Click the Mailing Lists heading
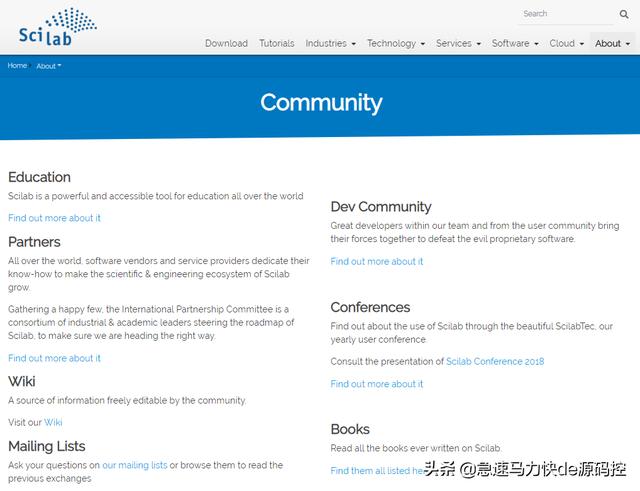Screen dimensions: 640x491 pyautogui.click(x=47, y=447)
